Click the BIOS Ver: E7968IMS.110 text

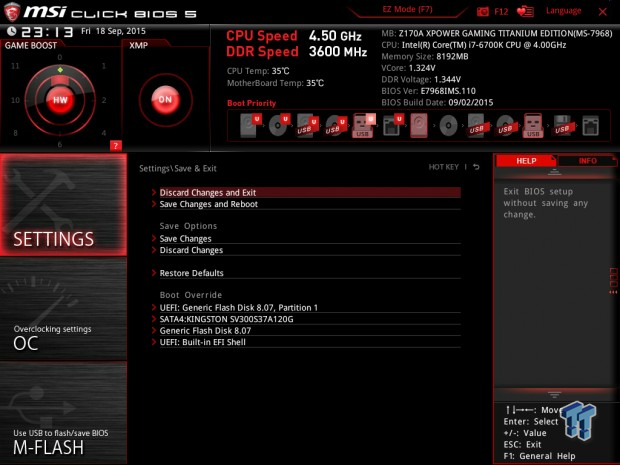coord(429,91)
